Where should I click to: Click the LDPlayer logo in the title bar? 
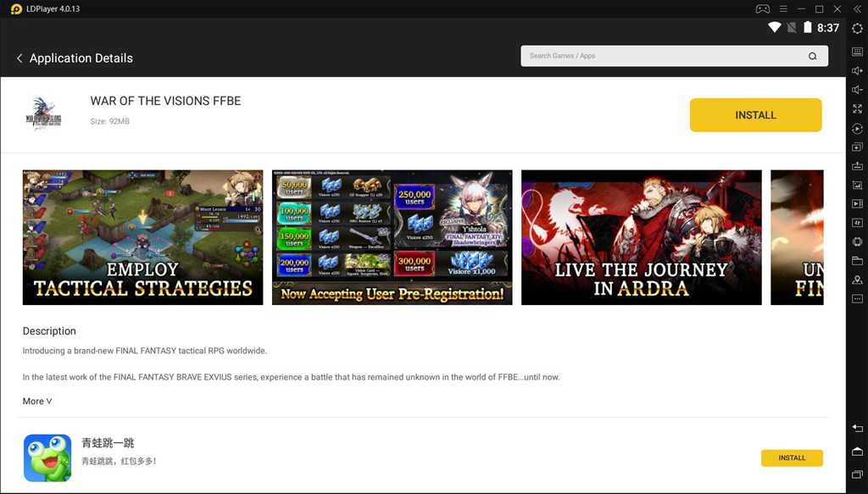[x=16, y=8]
